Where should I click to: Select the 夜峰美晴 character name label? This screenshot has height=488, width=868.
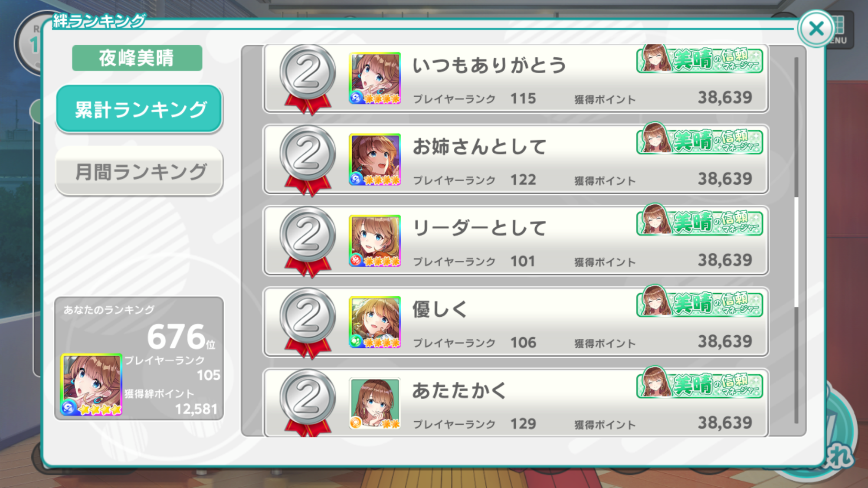(137, 58)
